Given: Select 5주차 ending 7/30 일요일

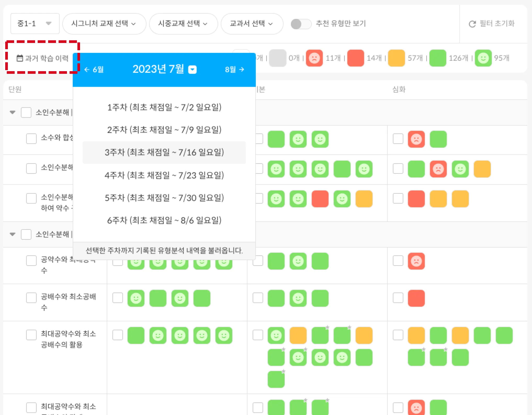Looking at the screenshot, I should (164, 198).
